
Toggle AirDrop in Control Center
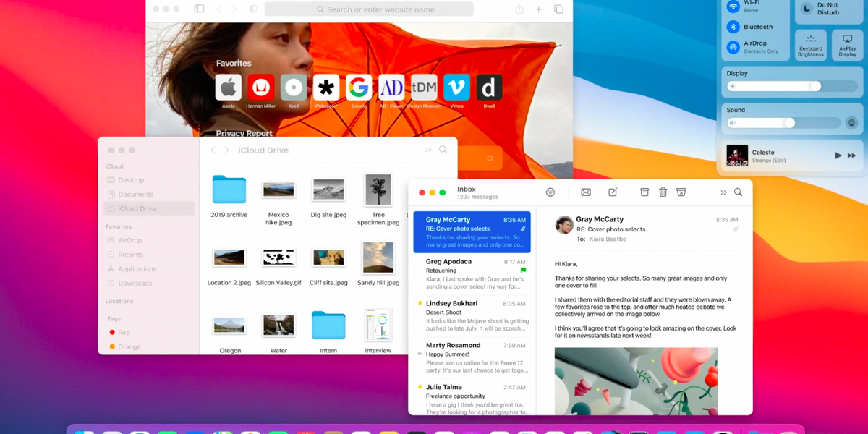pyautogui.click(x=733, y=47)
